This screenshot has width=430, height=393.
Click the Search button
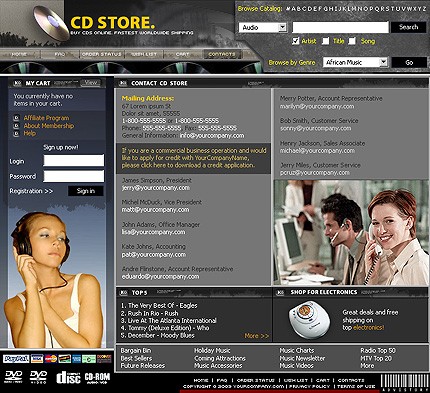(x=408, y=27)
